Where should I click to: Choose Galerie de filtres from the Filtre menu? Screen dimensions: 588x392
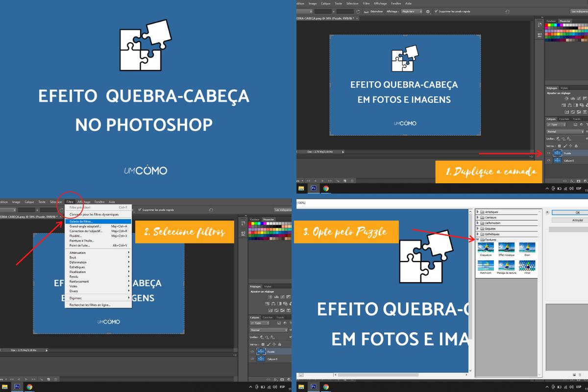tap(81, 221)
